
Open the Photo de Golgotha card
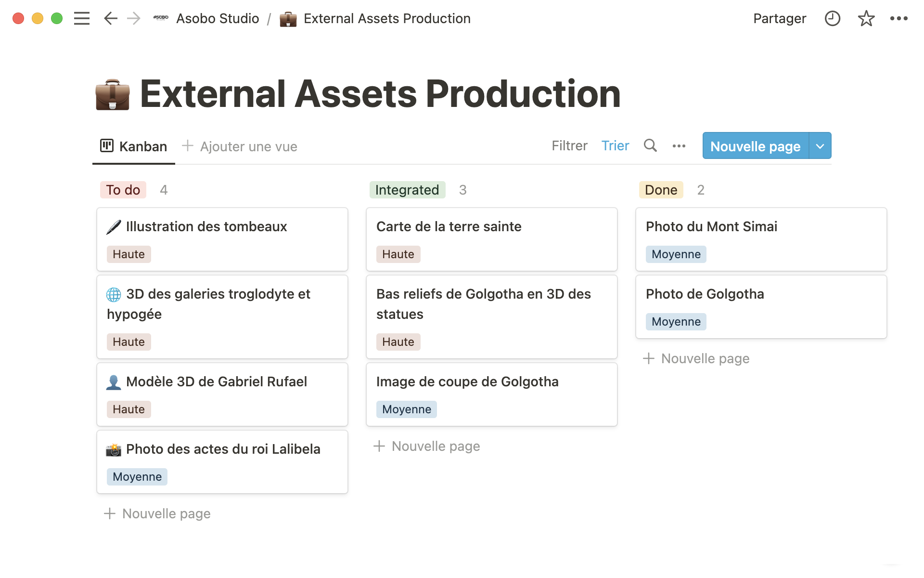pos(760,306)
